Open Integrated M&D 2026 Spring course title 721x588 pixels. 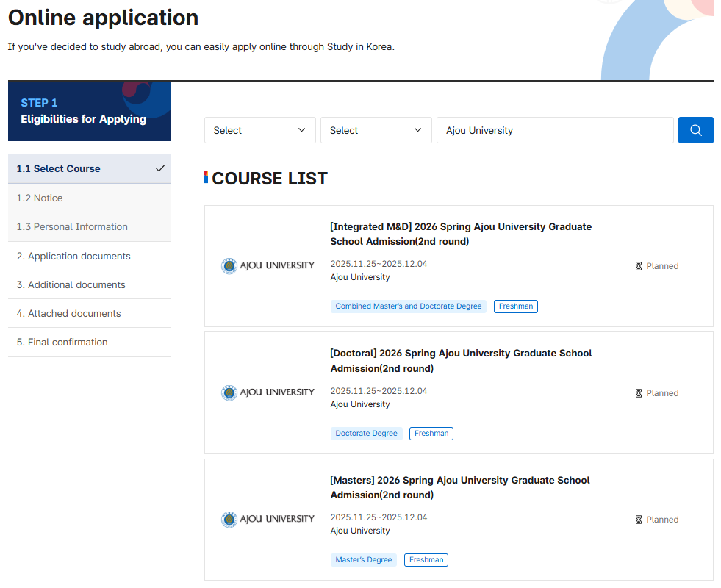tap(460, 234)
